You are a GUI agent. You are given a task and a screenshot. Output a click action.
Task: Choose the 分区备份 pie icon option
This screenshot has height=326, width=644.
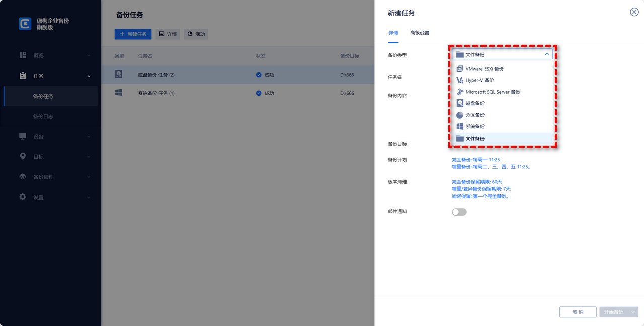pos(460,115)
